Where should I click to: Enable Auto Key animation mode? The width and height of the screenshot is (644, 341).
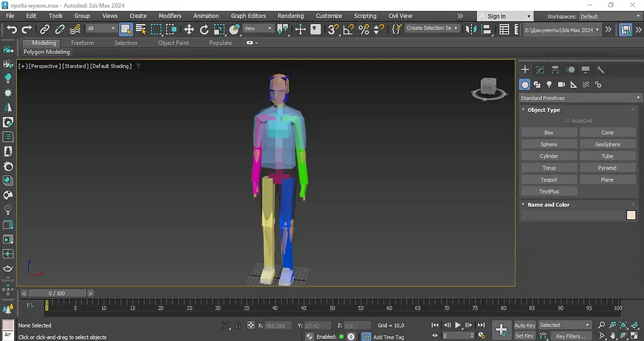(524, 325)
